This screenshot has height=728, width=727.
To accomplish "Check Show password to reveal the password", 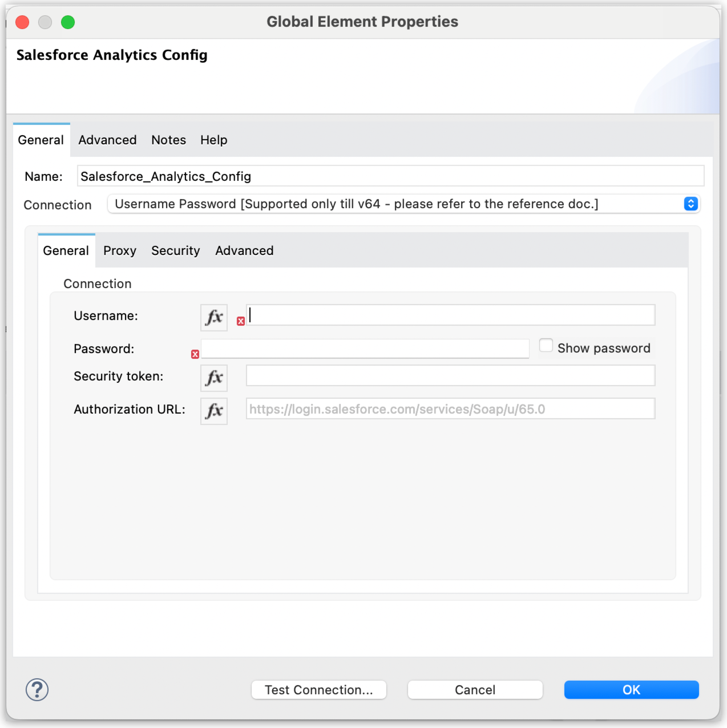I will click(x=546, y=345).
